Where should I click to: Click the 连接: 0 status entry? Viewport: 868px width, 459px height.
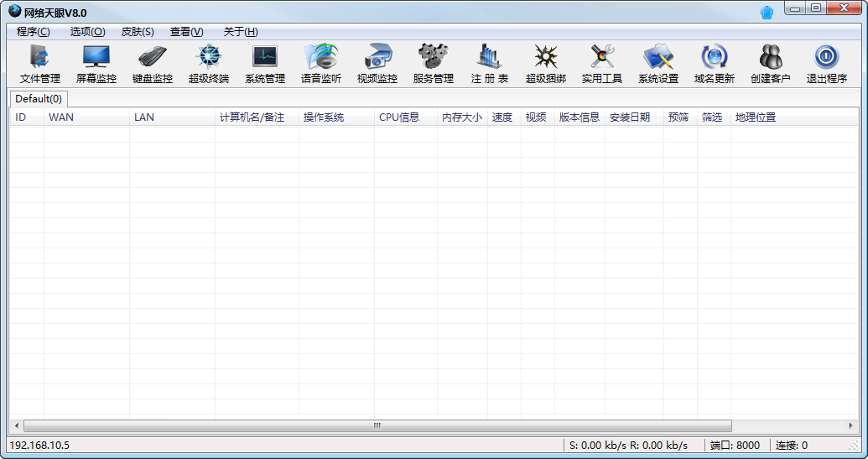[792, 446]
